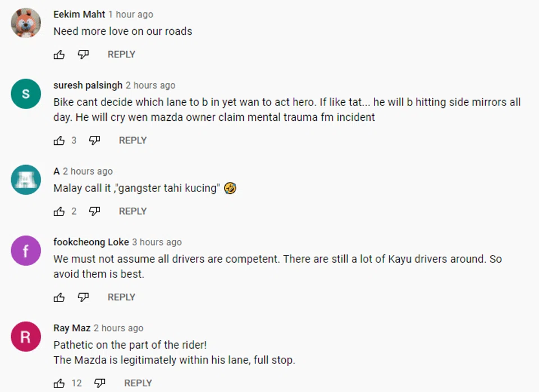539x392 pixels.
Task: Open Ray Maz's channel name link
Action: (x=72, y=328)
